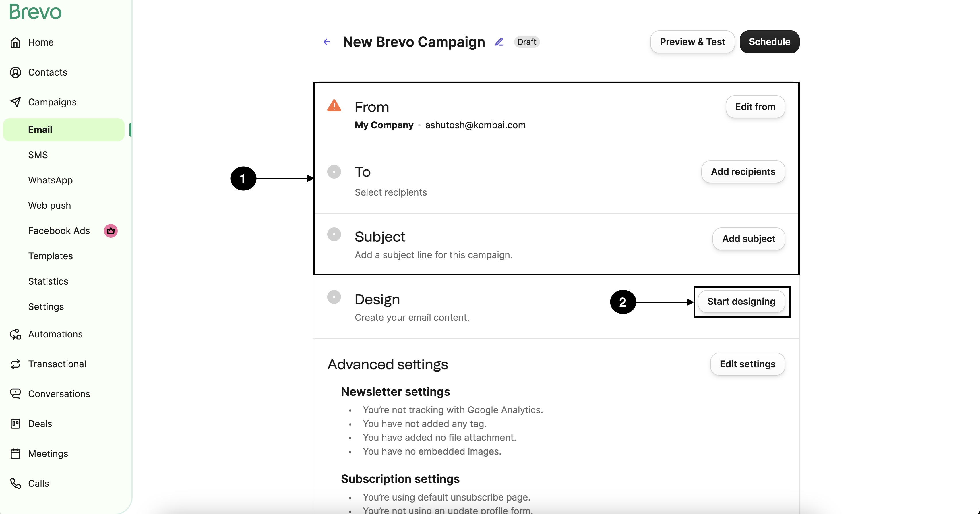This screenshot has height=514, width=980.
Task: Click the Deals board icon
Action: [15, 424]
